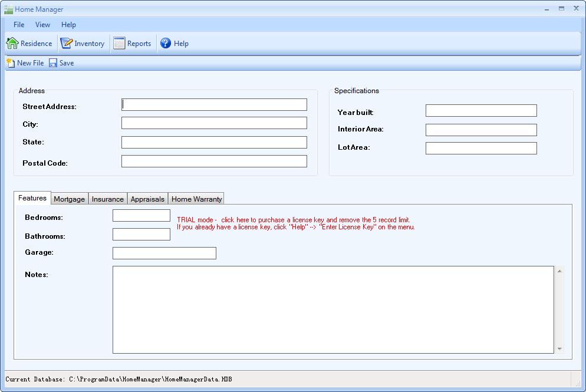Focus the Garage field
The image size is (586, 392).
[x=164, y=253]
